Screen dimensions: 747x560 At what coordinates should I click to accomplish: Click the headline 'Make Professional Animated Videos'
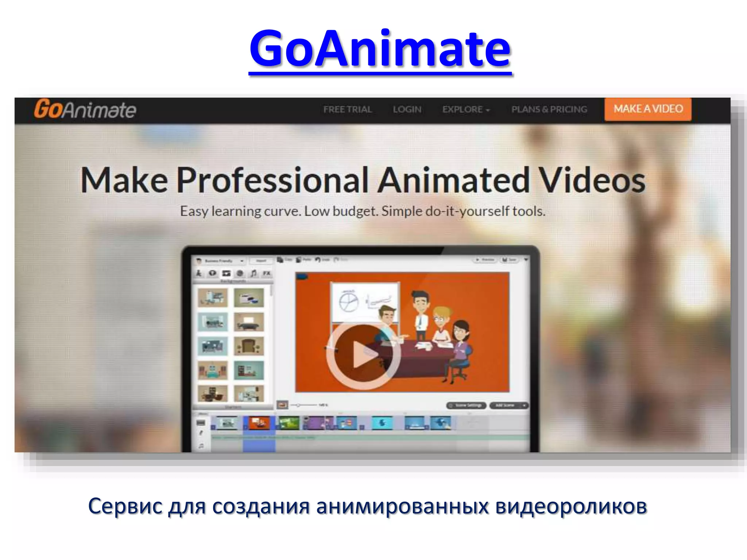(363, 180)
